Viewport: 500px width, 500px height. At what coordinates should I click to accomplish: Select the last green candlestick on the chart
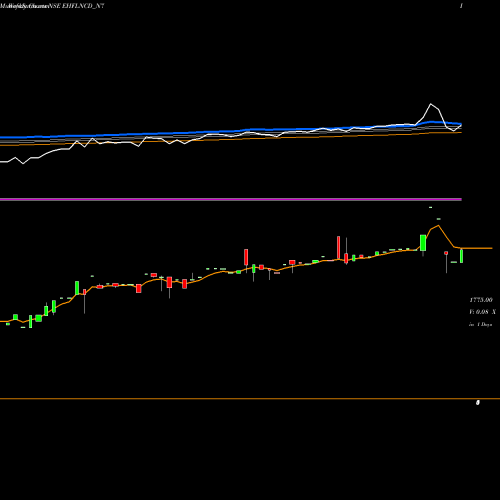click(x=462, y=256)
